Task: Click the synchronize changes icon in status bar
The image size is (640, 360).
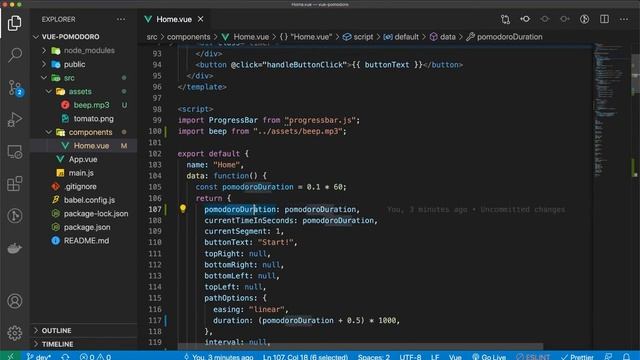Action: tap(65, 356)
